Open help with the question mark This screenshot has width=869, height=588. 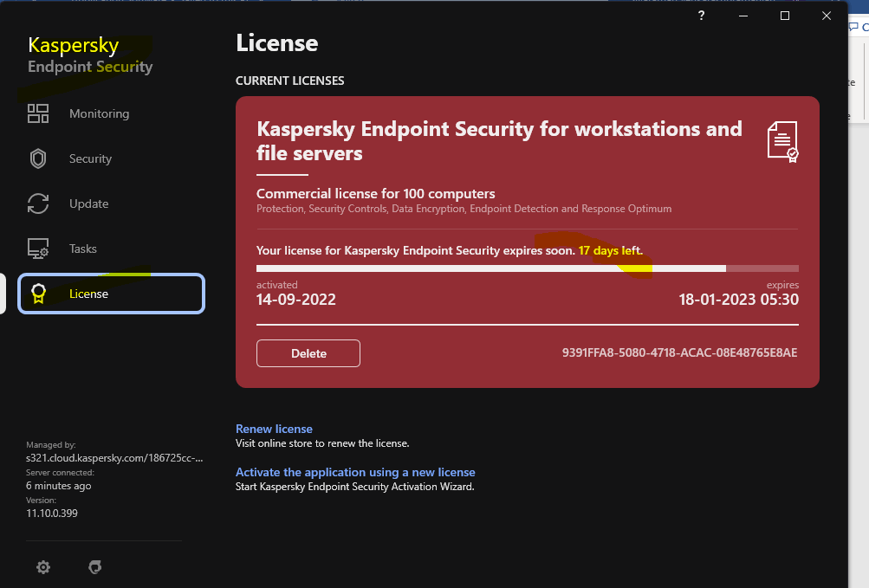702,16
